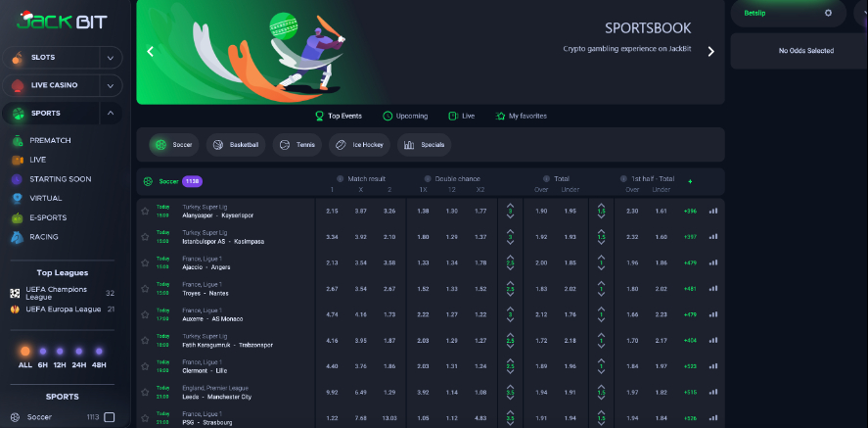Switch to Upcoming tab

pos(405,116)
